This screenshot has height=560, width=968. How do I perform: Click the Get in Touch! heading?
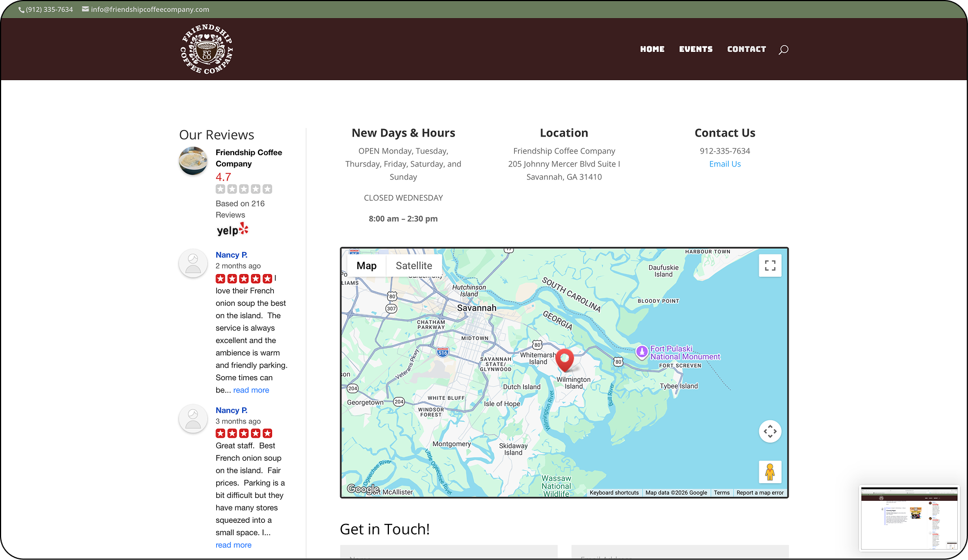pos(385,530)
